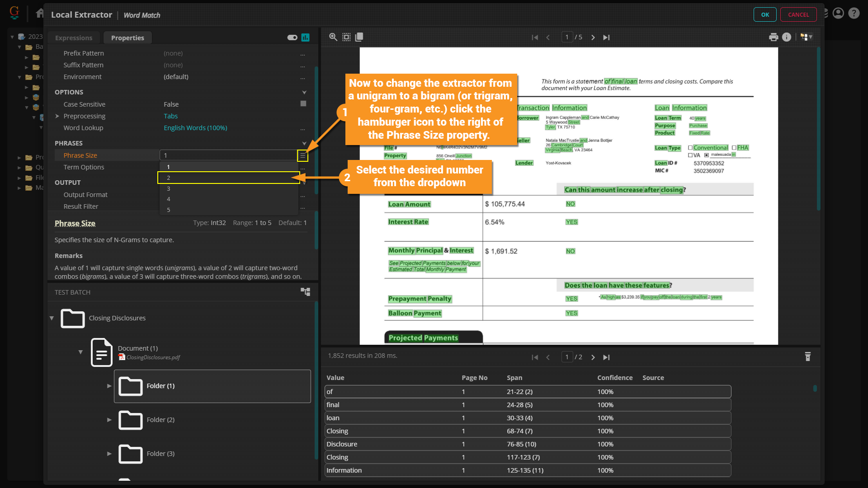Click the OK button
This screenshot has width=868, height=488.
765,14
